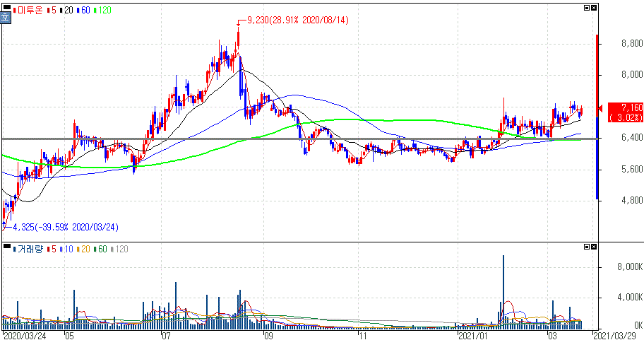Click the 07 month axis label
644x340 pixels.
[165, 336]
